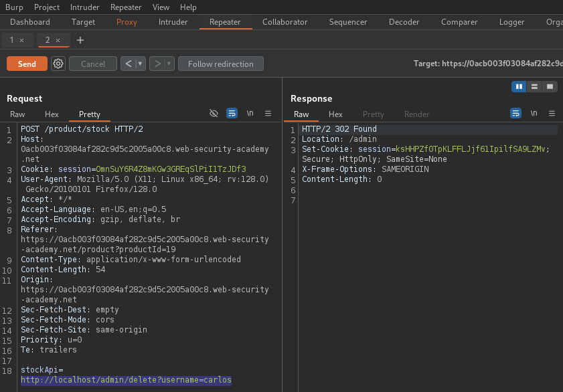Open the Request panel hamburger menu
The width and height of the screenshot is (563, 392).
pos(268,113)
